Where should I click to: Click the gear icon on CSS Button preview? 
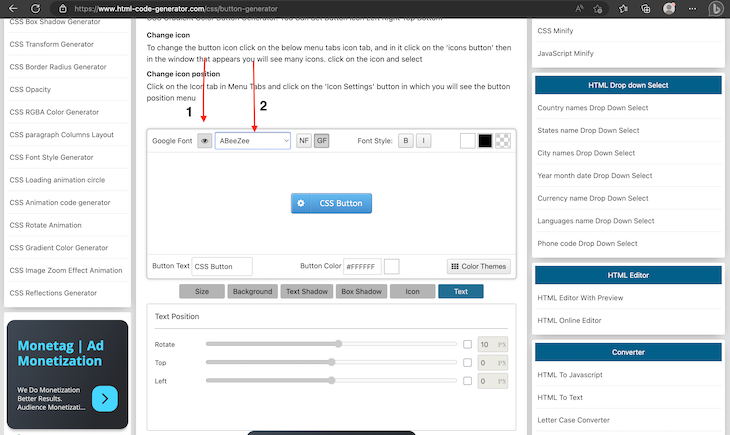pyautogui.click(x=301, y=203)
